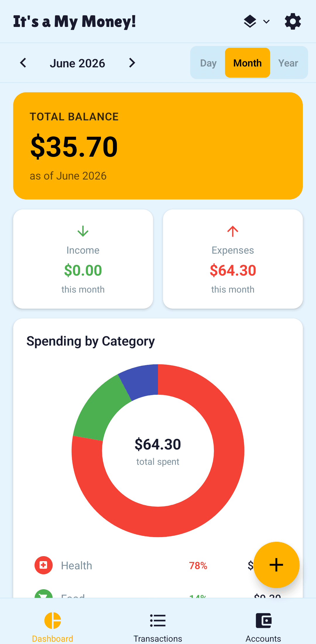Open the Expenses $64.30 card
This screenshot has height=644, width=316.
233,259
